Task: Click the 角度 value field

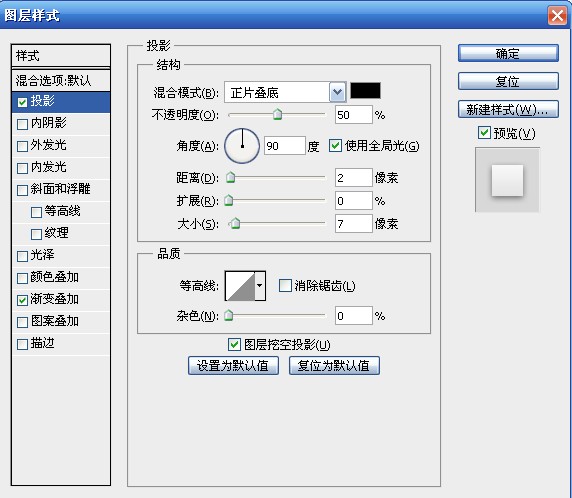Action: tap(285, 146)
